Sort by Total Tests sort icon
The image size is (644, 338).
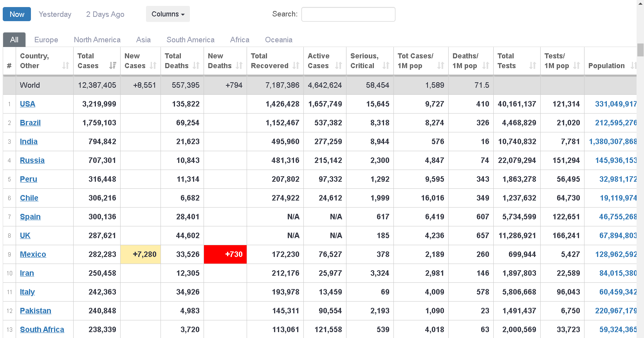(533, 65)
